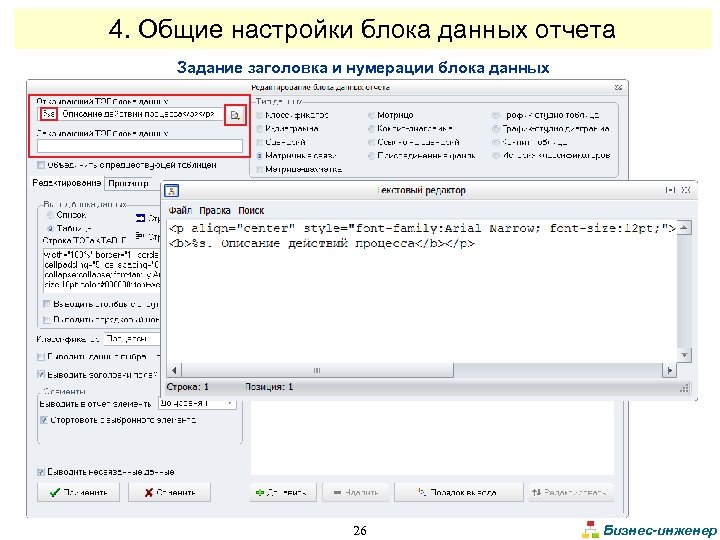Click text editor vertical scroll down arrow

[x=684, y=356]
